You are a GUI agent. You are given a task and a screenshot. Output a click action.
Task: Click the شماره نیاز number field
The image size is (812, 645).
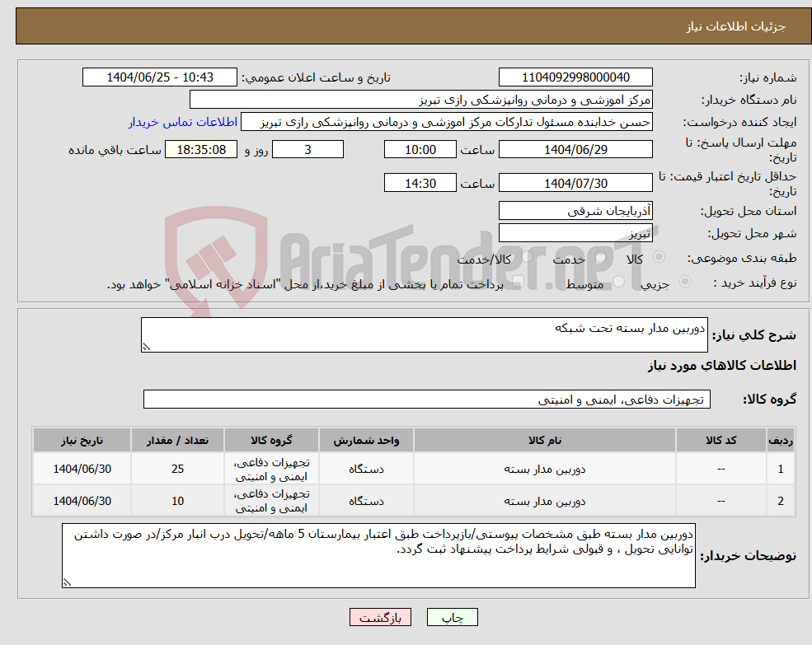[x=575, y=77]
